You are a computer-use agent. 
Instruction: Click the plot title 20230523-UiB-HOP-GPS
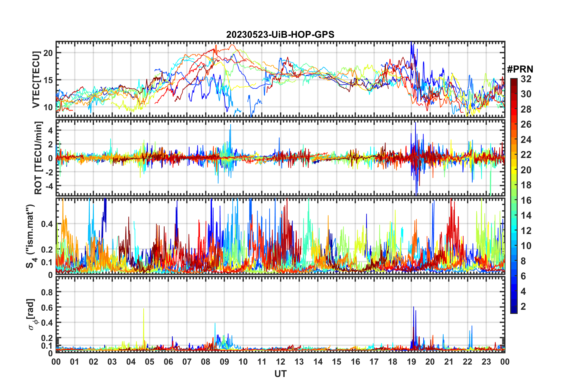(x=280, y=35)
